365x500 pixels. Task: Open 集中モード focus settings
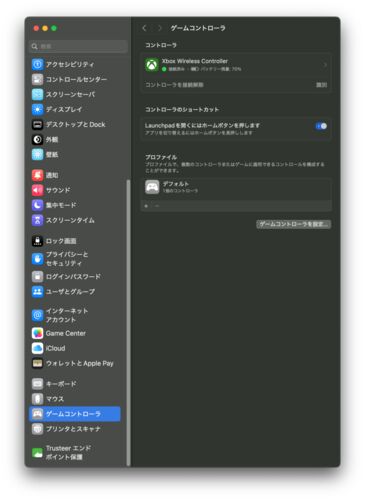(x=54, y=205)
